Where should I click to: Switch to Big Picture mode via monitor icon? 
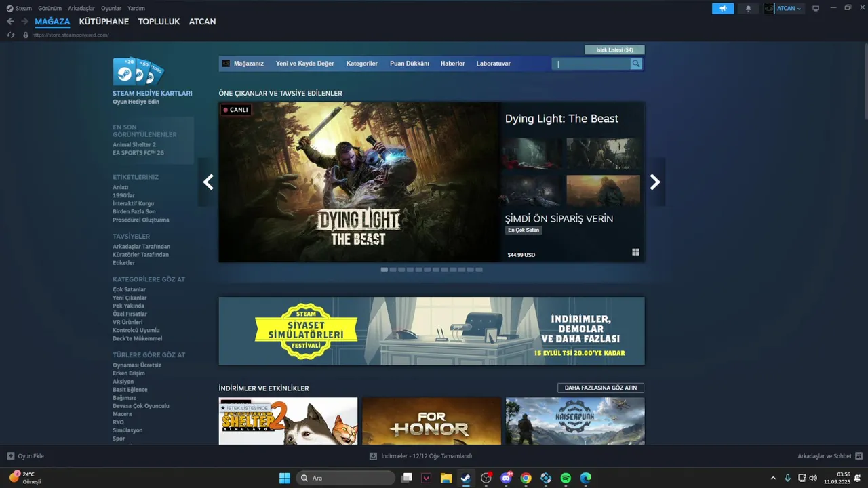point(816,8)
